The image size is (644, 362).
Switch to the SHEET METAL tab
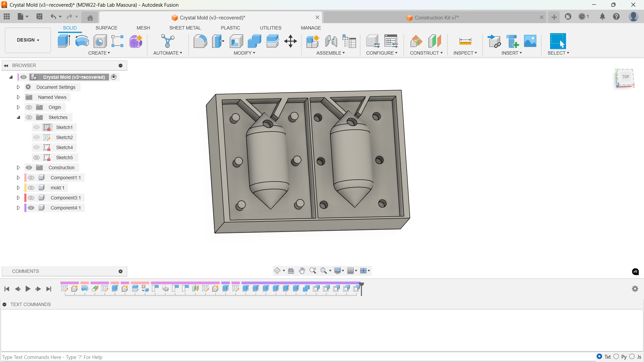pos(185,28)
